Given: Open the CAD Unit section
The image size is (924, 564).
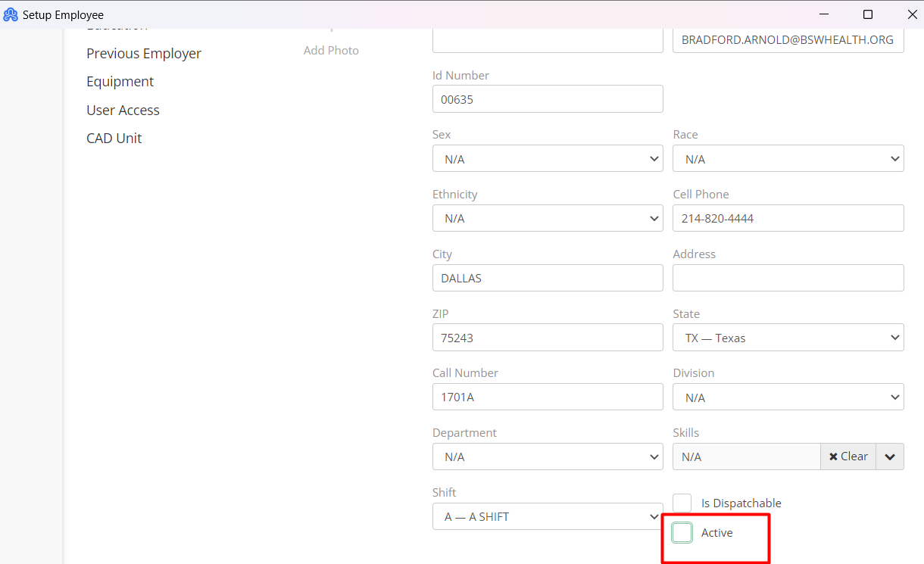Looking at the screenshot, I should click(114, 138).
